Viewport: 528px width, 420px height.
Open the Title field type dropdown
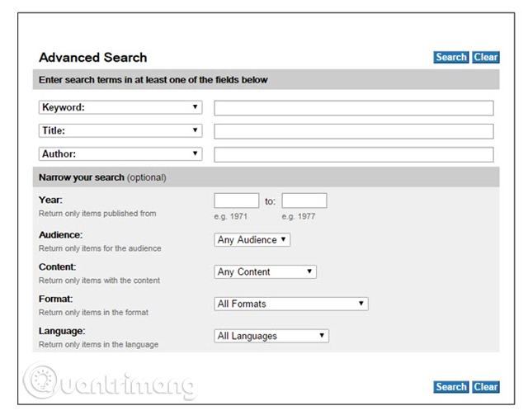[120, 130]
